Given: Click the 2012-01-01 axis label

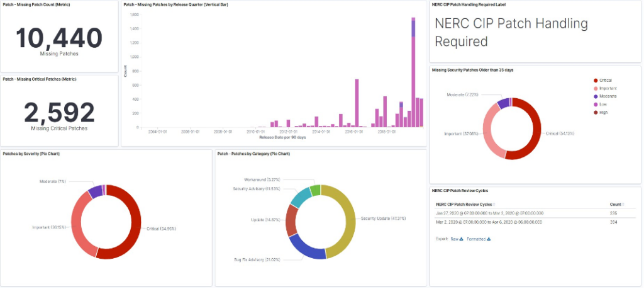Looking at the screenshot, I should tap(287, 132).
